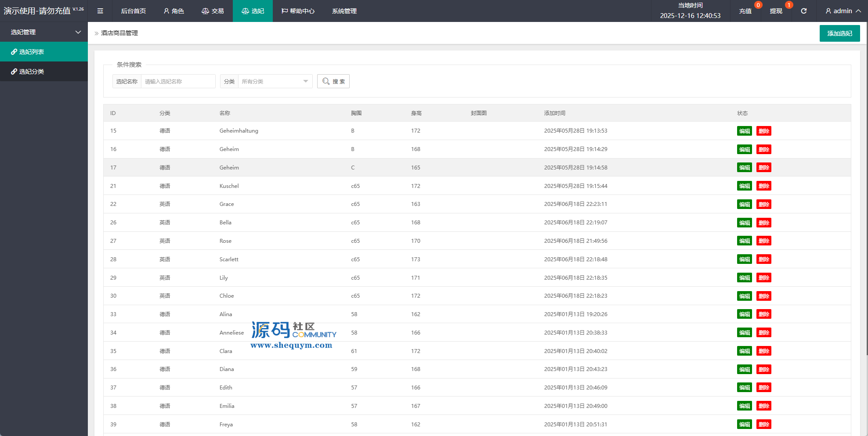The height and width of the screenshot is (436, 868).
Task: Click the 选妃分类 link icon in sidebar
Action: click(14, 72)
